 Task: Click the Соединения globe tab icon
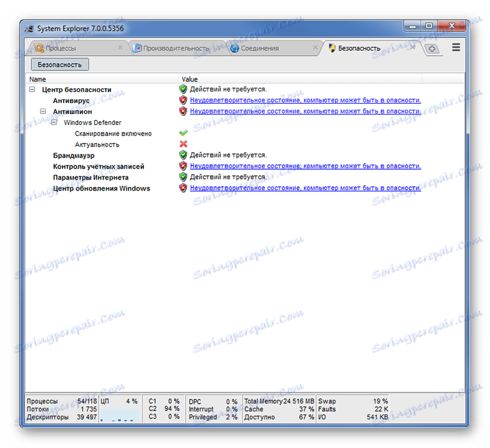[235, 48]
